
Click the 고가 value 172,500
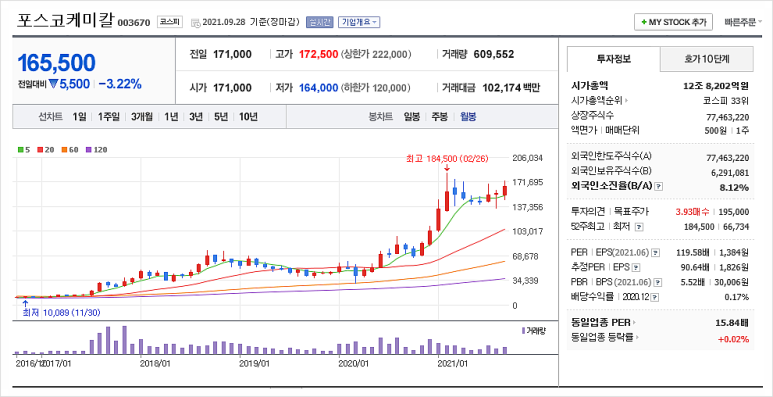(318, 54)
